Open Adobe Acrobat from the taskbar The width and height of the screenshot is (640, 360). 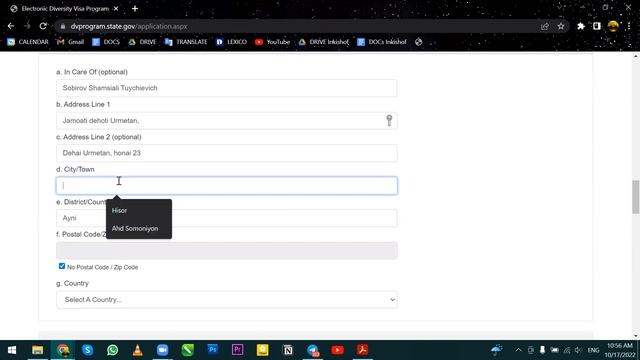click(x=362, y=350)
